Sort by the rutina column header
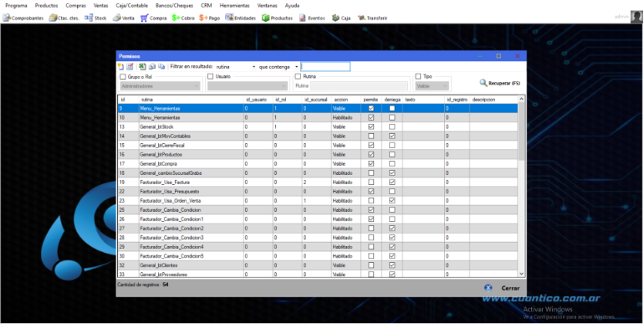The height and width of the screenshot is (324, 644). (x=191, y=100)
